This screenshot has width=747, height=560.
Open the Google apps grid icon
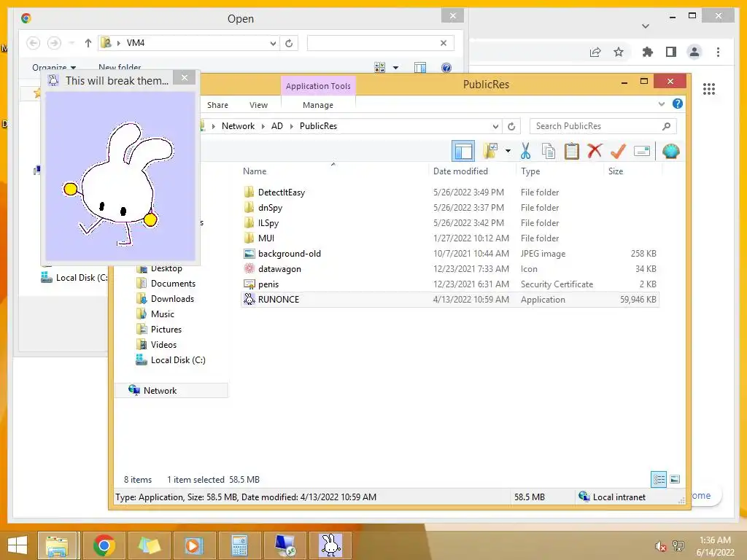(709, 89)
